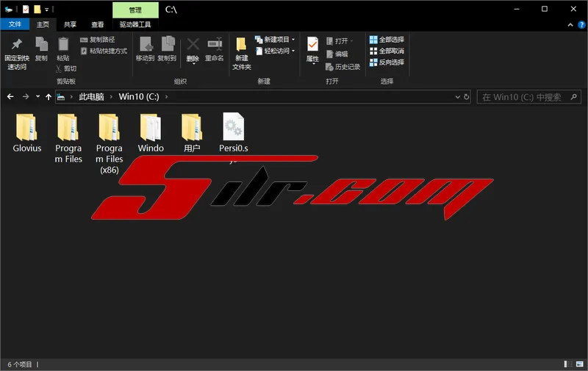The image size is (588, 371).
Task: Choose Select all (全部选择)
Action: point(387,40)
